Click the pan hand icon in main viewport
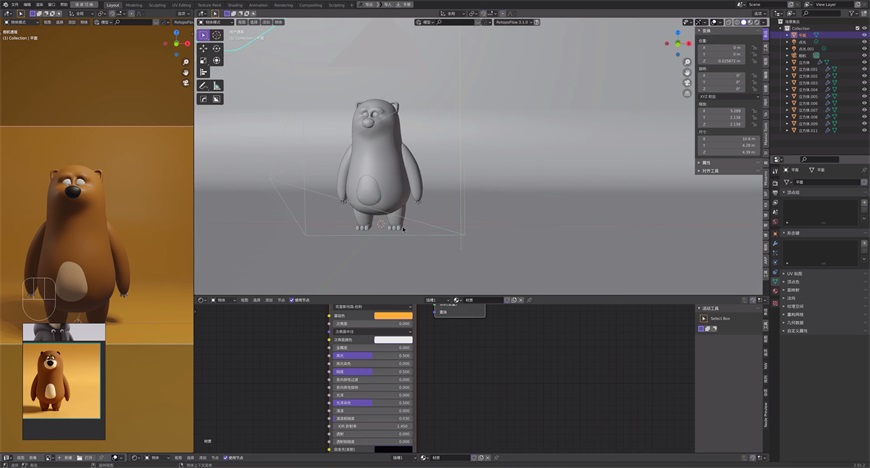This screenshot has width=870, height=468. coord(687,72)
